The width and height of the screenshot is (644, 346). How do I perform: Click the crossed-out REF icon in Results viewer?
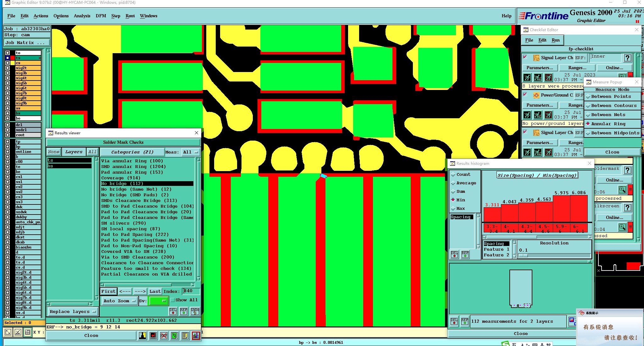164,336
